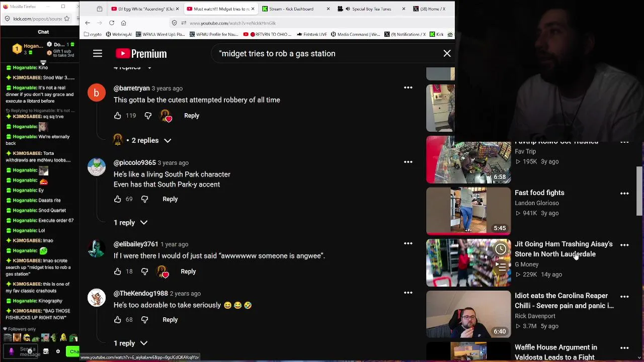
Task: Close the Must watch Midget tries tab
Action: (253, 9)
